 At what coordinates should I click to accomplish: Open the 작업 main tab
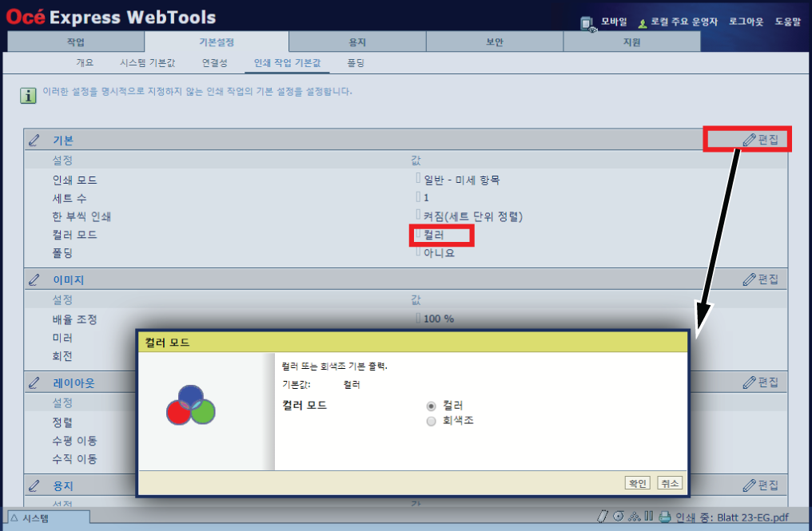click(x=76, y=42)
